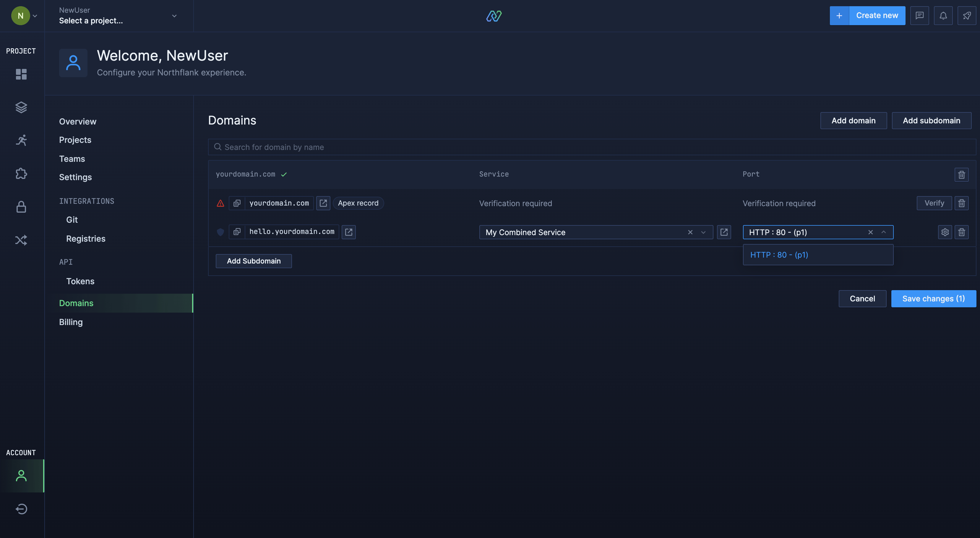Open Registries integrations page
The height and width of the screenshot is (538, 980).
86,239
